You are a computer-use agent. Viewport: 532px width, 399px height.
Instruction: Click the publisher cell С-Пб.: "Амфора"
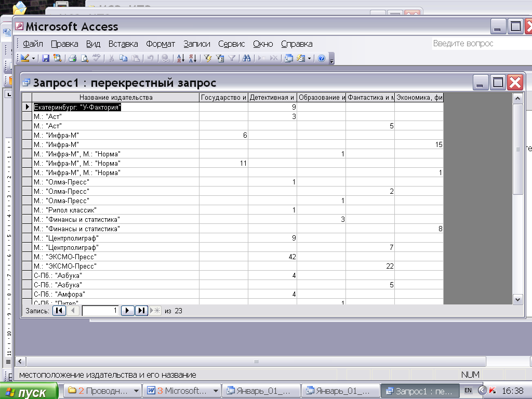[x=116, y=294]
